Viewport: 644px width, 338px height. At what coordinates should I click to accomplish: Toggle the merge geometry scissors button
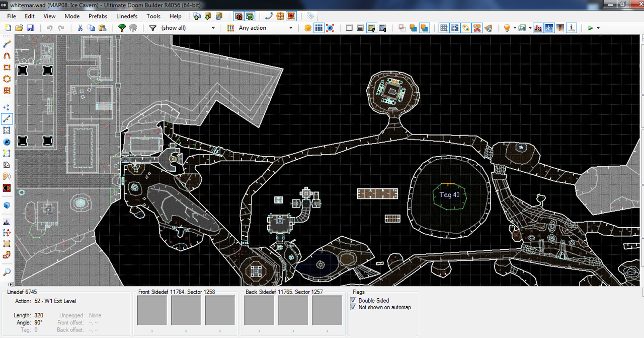477,28
